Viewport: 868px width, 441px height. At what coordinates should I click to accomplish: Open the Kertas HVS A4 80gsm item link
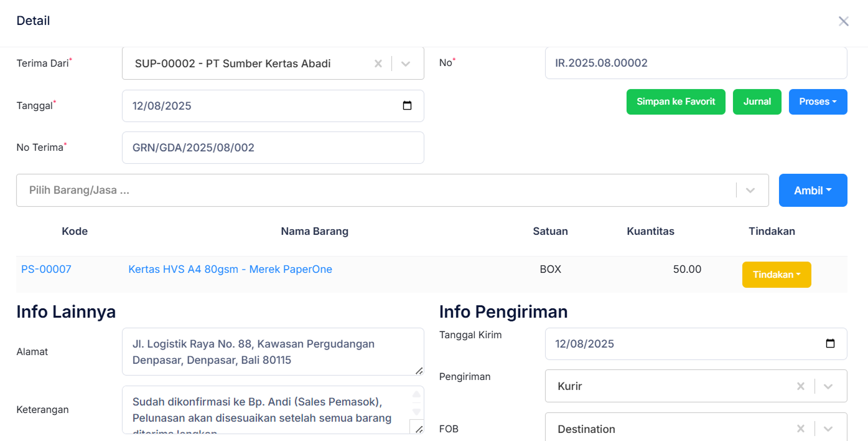tap(230, 268)
